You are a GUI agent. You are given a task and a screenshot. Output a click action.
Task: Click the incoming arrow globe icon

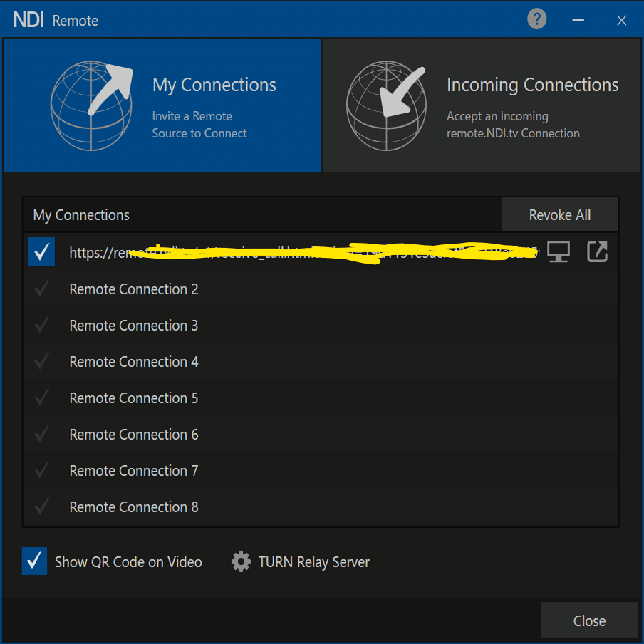coord(386,105)
